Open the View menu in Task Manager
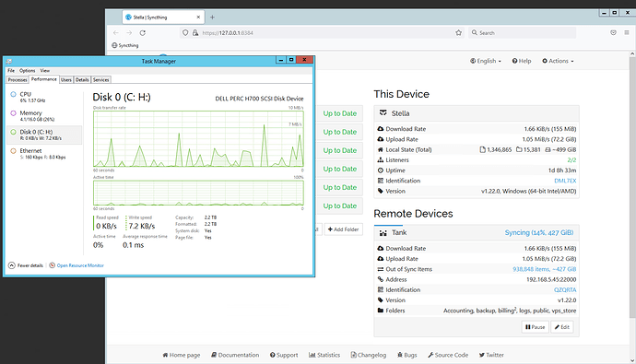The height and width of the screenshot is (364, 636). (x=44, y=71)
